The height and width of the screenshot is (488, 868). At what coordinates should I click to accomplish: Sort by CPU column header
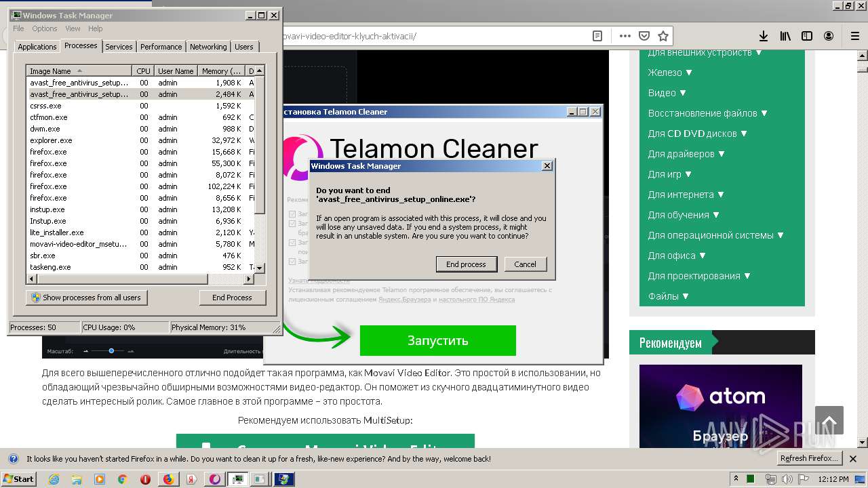(143, 70)
